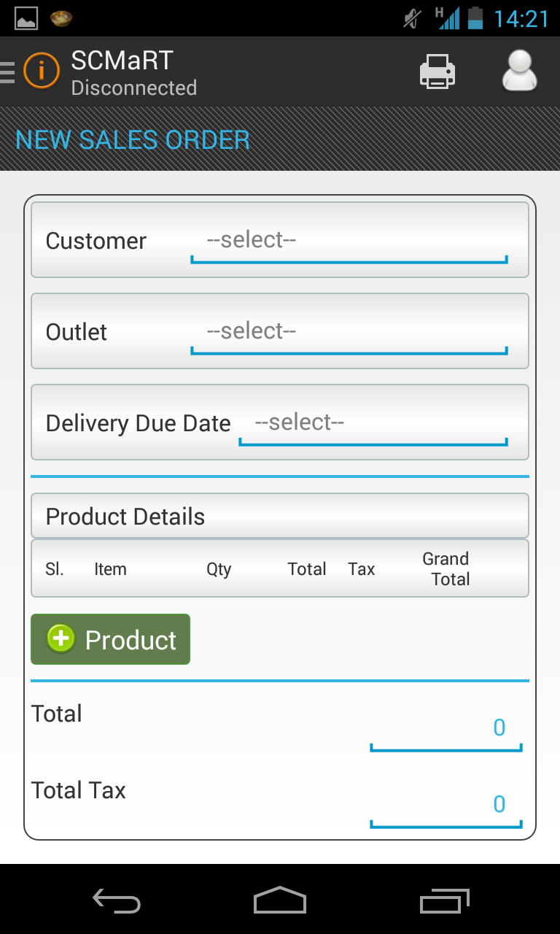
Task: Tap the Qty column header
Action: click(x=219, y=569)
